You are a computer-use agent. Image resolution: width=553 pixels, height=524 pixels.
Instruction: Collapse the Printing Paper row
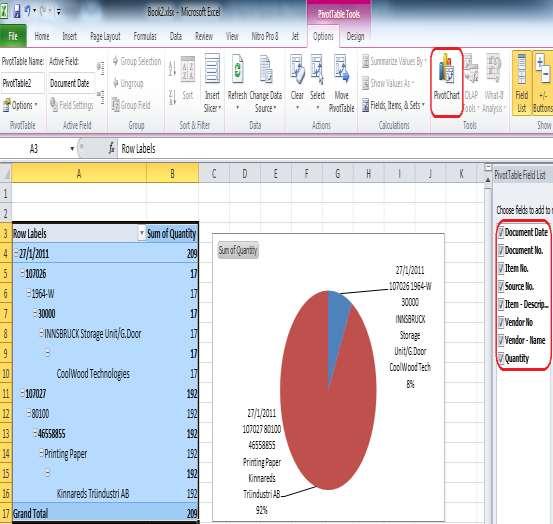point(41,452)
